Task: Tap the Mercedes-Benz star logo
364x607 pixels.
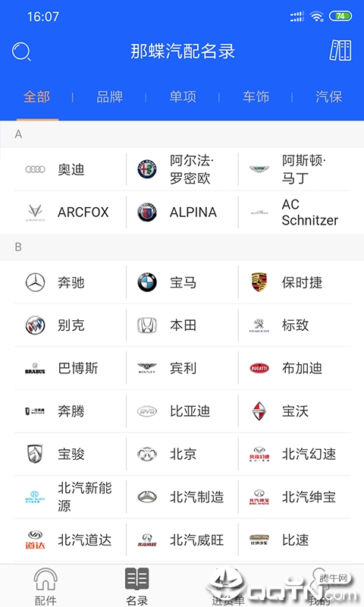Action: (35, 282)
